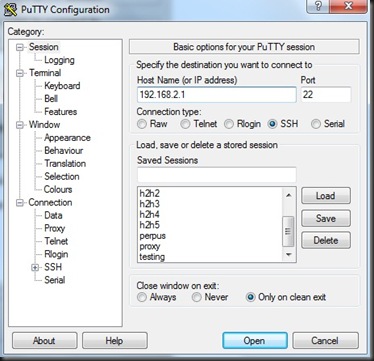
Task: Open the Features settings category
Action: 61,112
